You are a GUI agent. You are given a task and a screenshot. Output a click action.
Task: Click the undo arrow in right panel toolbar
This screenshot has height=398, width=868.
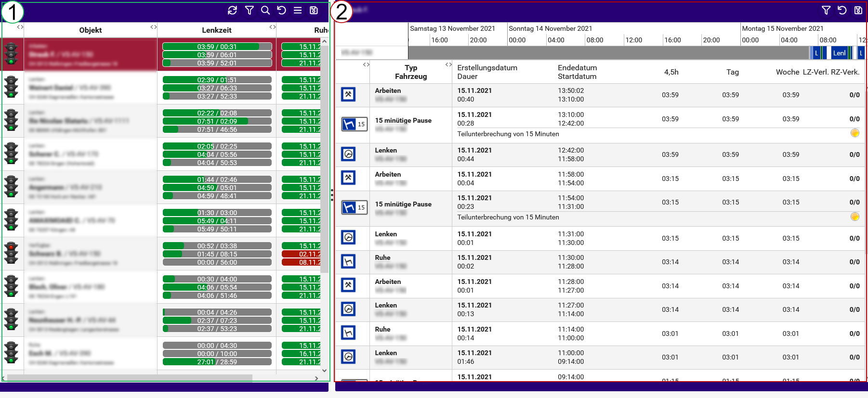pos(842,10)
